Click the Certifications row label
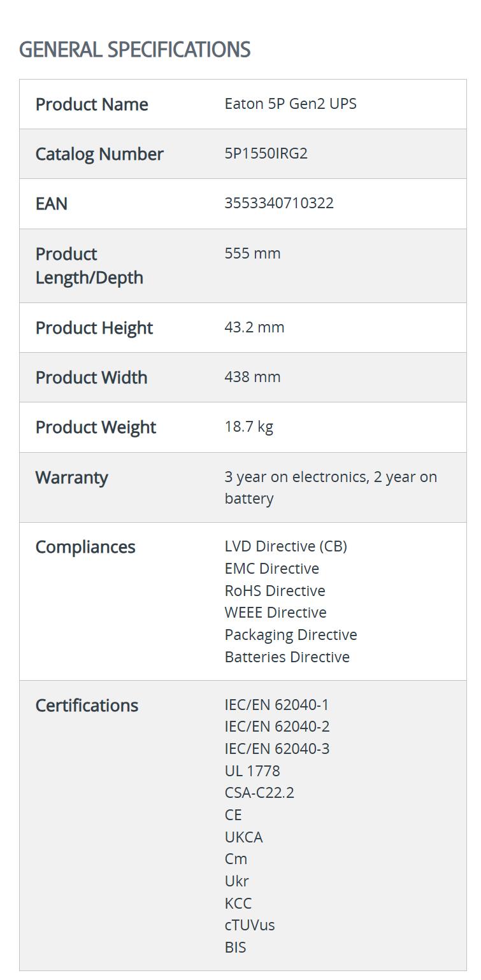Viewport: 481px width, 980px height. 87,706
